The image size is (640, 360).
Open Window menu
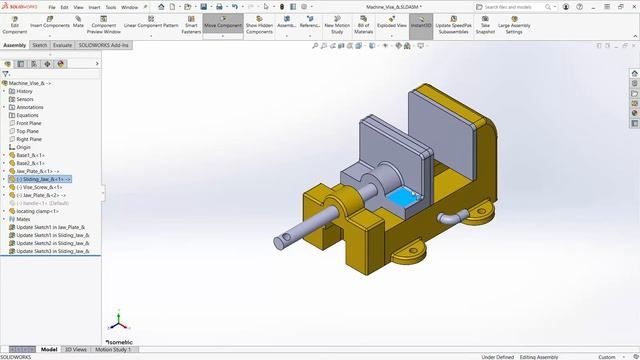(x=130, y=7)
